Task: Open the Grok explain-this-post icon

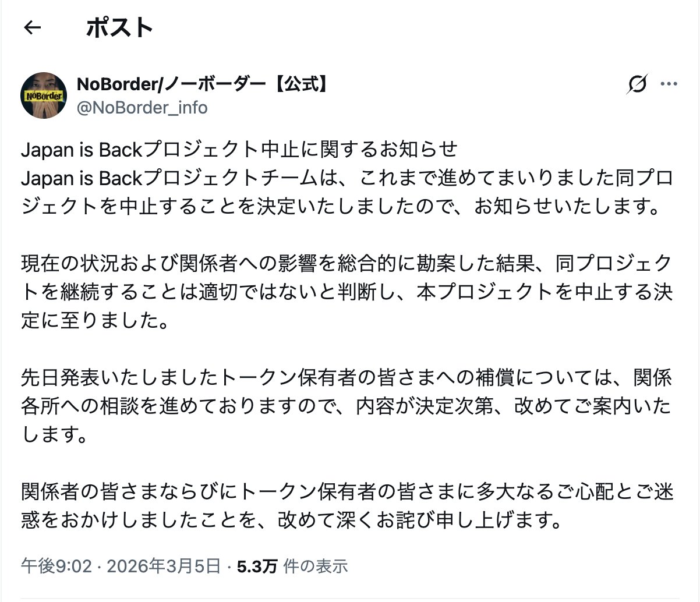Action: pyautogui.click(x=637, y=84)
